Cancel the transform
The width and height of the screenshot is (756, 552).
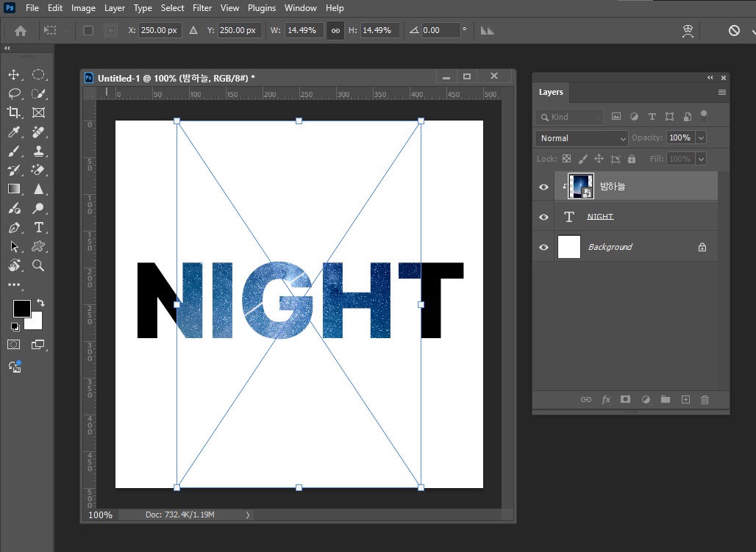pos(734,31)
